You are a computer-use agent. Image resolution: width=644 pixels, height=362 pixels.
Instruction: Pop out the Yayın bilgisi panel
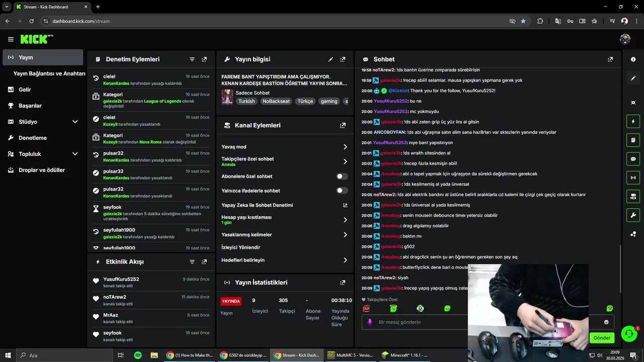(343, 59)
